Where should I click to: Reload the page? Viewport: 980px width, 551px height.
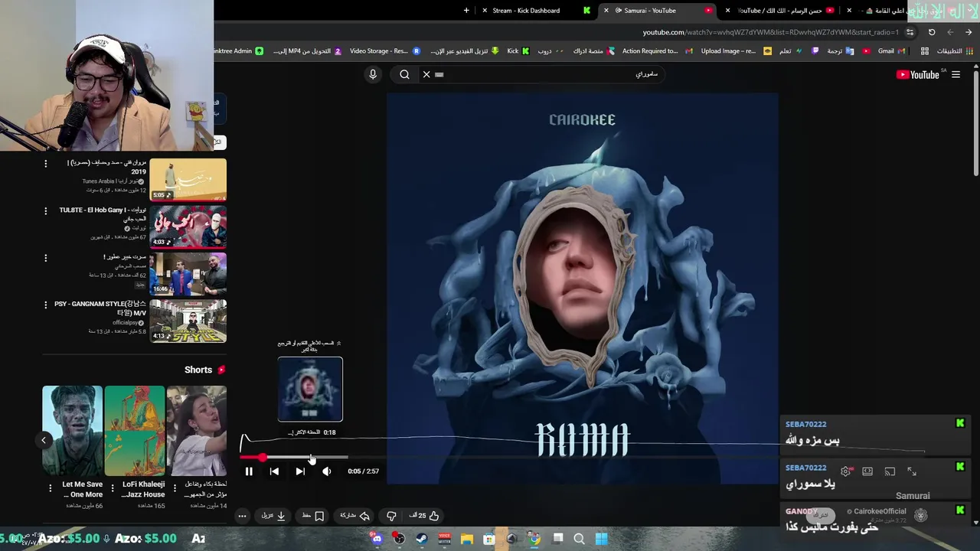932,32
